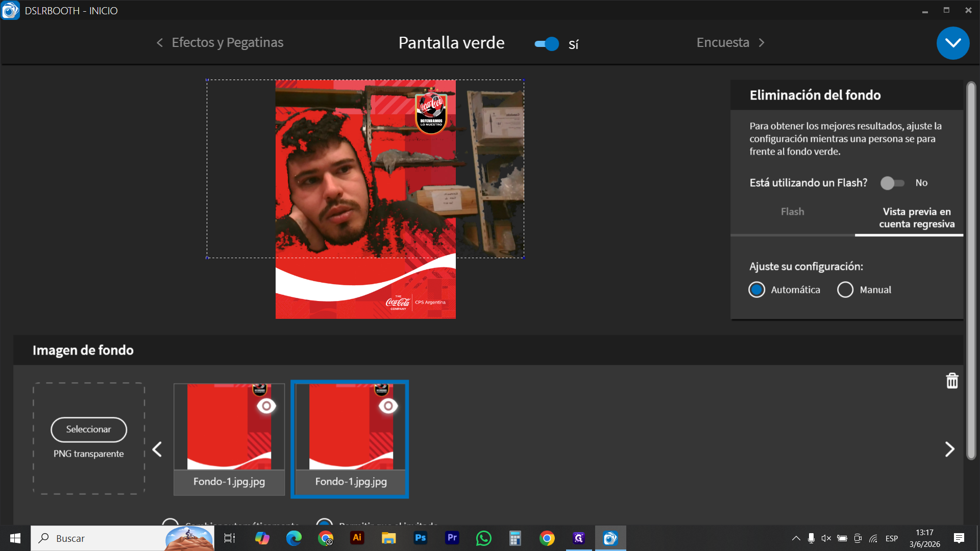Select the highlighted second Fondo-1.jpg.jpg thumbnail
980x551 pixels.
350,439
